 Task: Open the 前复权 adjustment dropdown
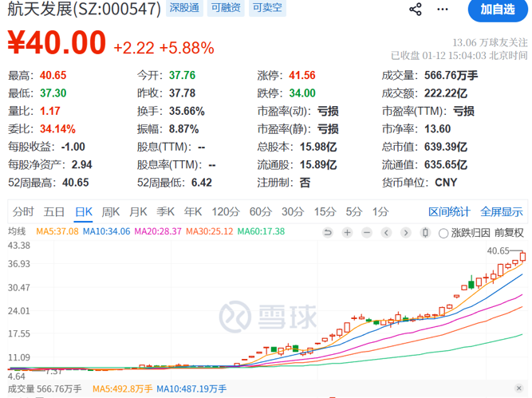pyautogui.click(x=508, y=233)
